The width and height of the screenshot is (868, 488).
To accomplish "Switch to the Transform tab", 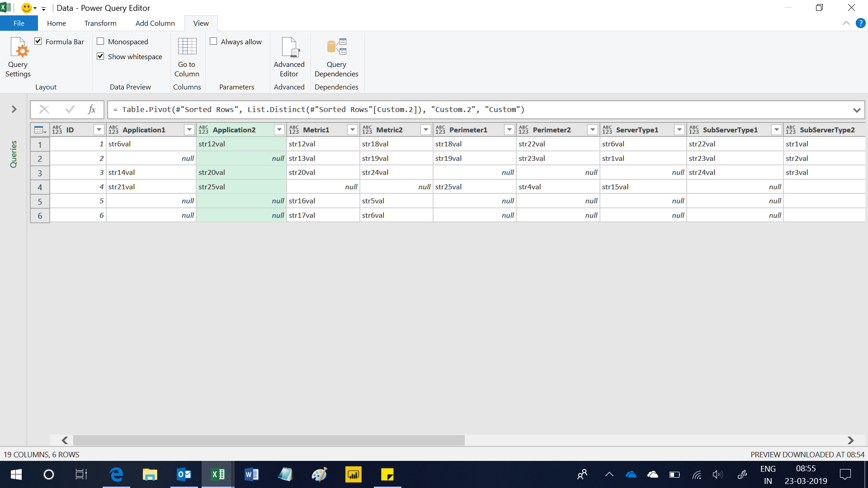I will (100, 23).
